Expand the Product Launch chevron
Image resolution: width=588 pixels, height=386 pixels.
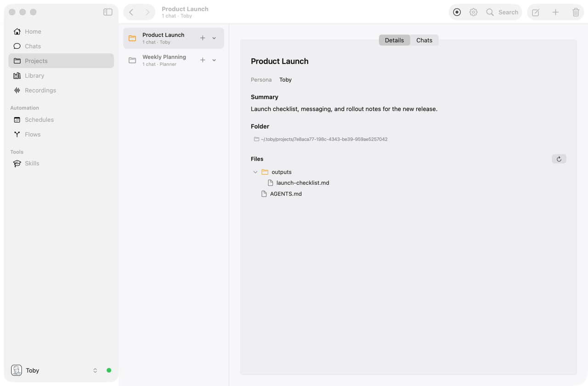[x=214, y=38]
